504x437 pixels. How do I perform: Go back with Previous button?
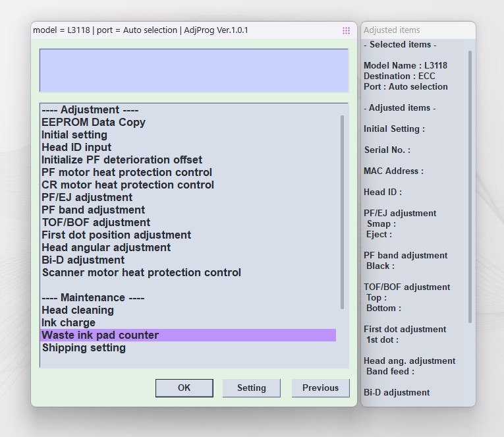tap(320, 388)
